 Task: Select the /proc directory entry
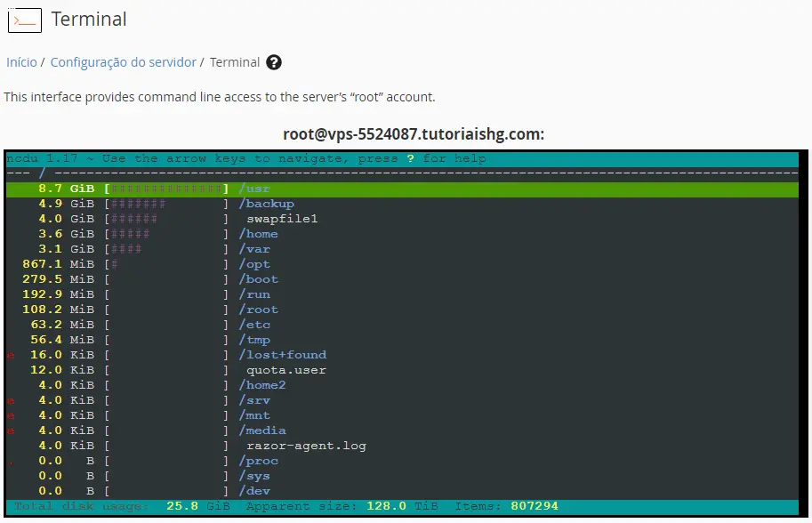point(258,461)
